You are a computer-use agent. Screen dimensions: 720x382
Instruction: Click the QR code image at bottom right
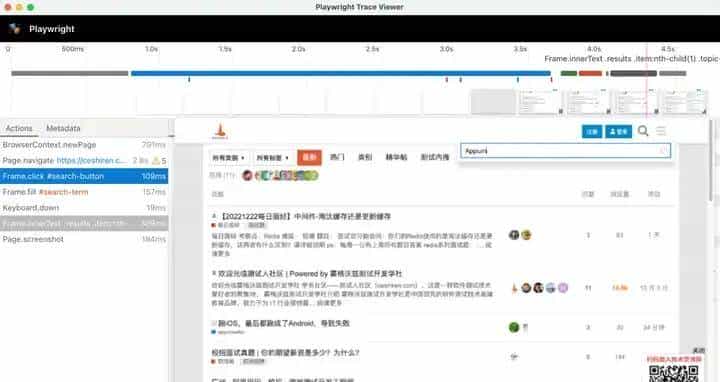tap(674, 373)
